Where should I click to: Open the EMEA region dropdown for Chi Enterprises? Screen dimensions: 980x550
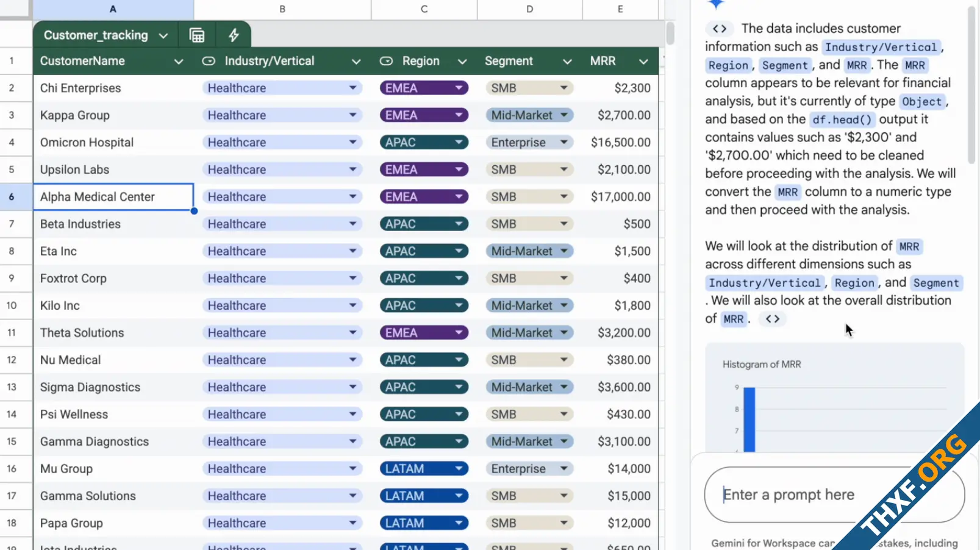[x=457, y=87]
